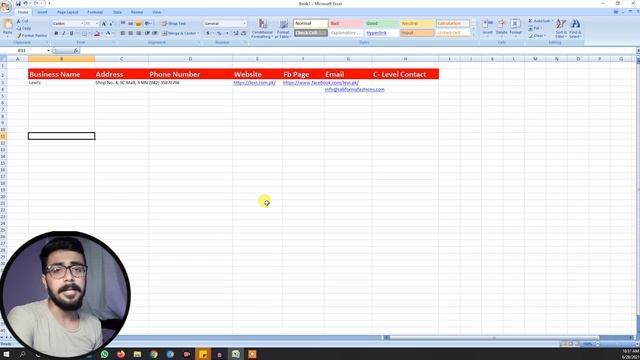The height and width of the screenshot is (360, 640).
Task: Open the Orientation text angle menu
Action: [148, 24]
